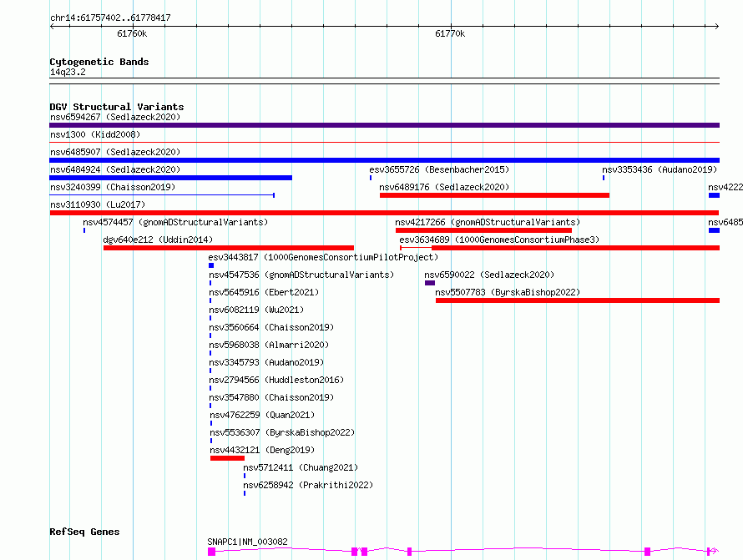The height and width of the screenshot is (560, 743).
Task: Open nsv6082119 (Wu2021) variant label
Action: pyautogui.click(x=256, y=310)
